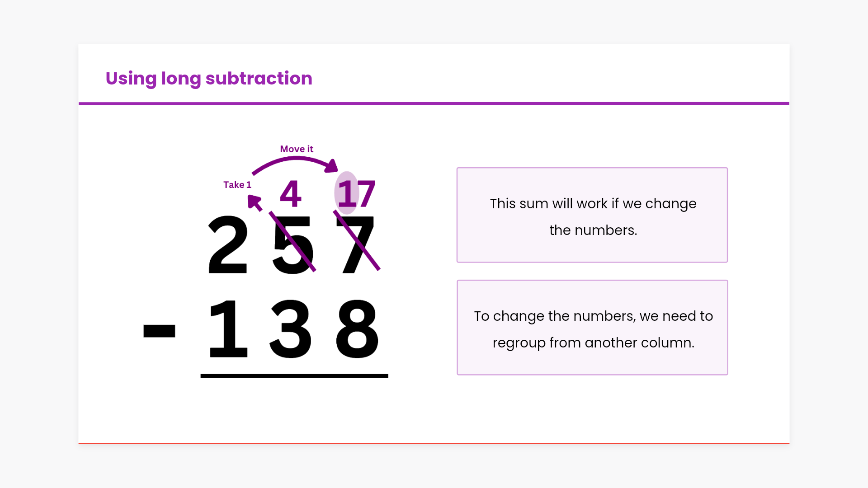Click the highlighted 1 in purple 17
Image resolution: width=868 pixels, height=488 pixels.
point(345,193)
